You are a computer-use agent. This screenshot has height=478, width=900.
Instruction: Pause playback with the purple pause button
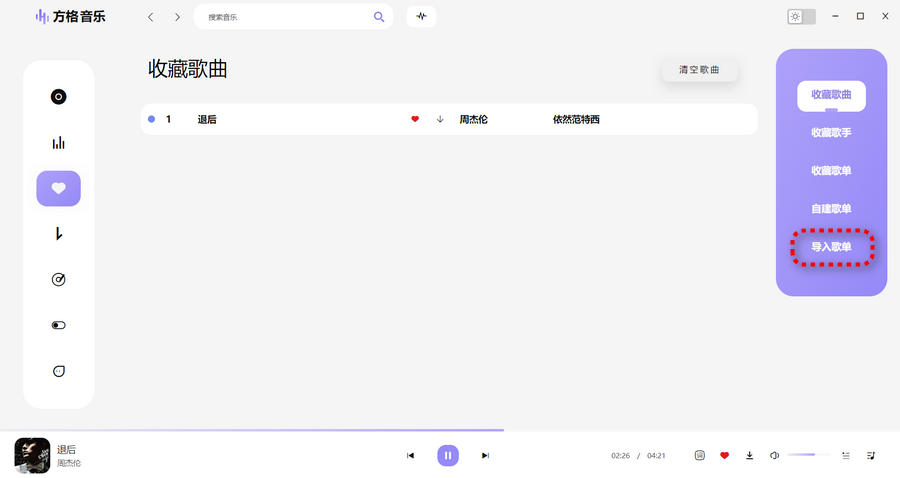(x=448, y=455)
